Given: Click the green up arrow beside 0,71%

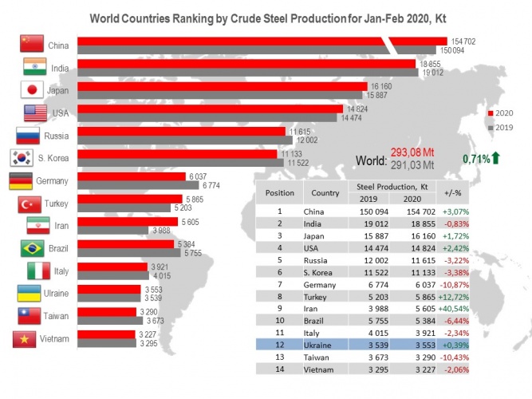Looking at the screenshot, I should [x=495, y=159].
